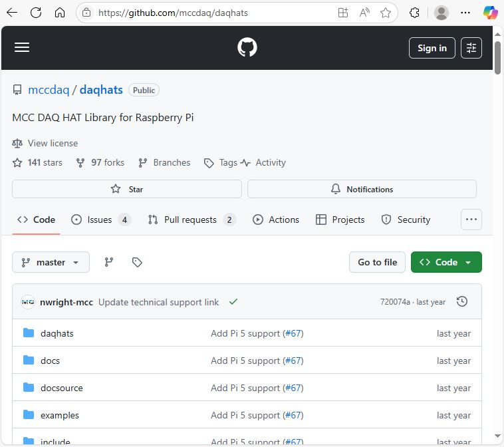Add this page to favorites star

click(x=385, y=13)
